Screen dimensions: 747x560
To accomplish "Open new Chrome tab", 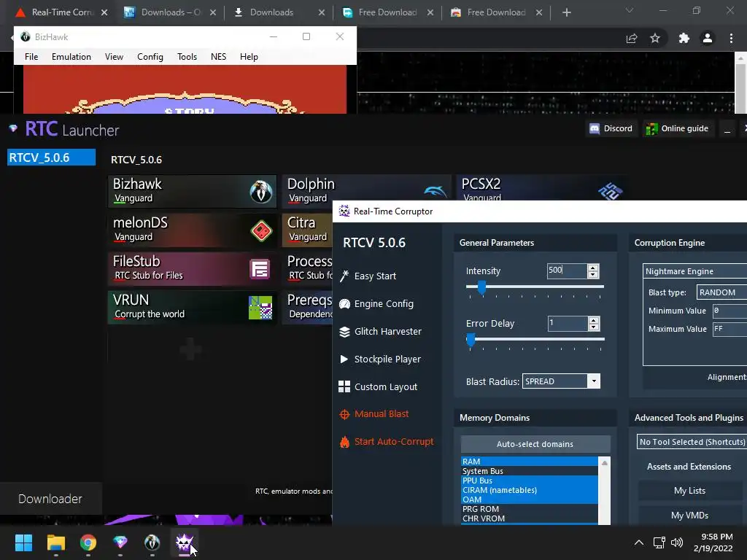I will click(x=566, y=12).
